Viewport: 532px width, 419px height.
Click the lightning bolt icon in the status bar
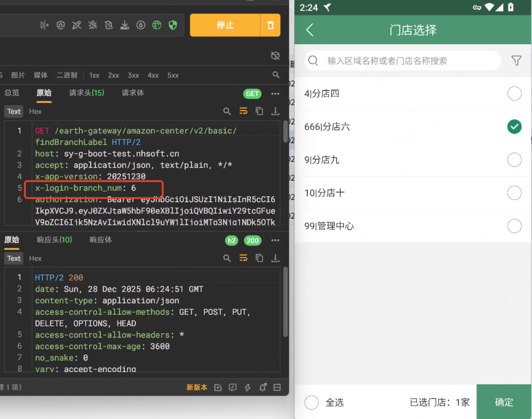(x=247, y=387)
